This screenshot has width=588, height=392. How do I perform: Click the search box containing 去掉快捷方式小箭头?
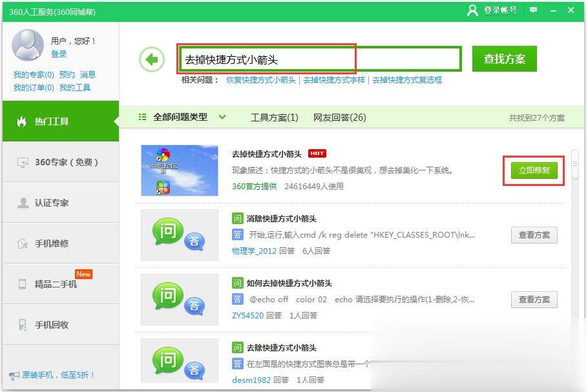[x=320, y=59]
